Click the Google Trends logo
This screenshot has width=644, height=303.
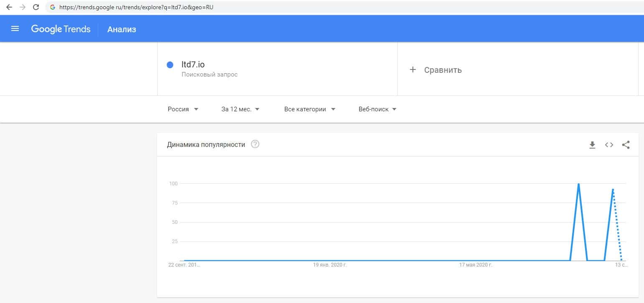pyautogui.click(x=61, y=29)
